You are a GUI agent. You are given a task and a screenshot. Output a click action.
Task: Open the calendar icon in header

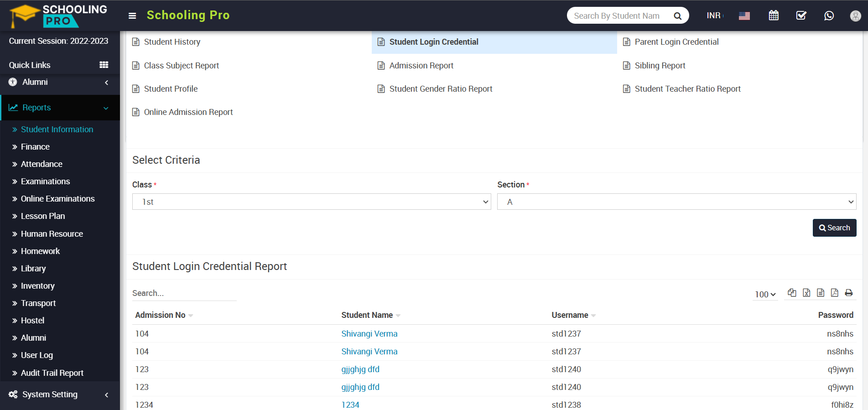[x=774, y=16]
